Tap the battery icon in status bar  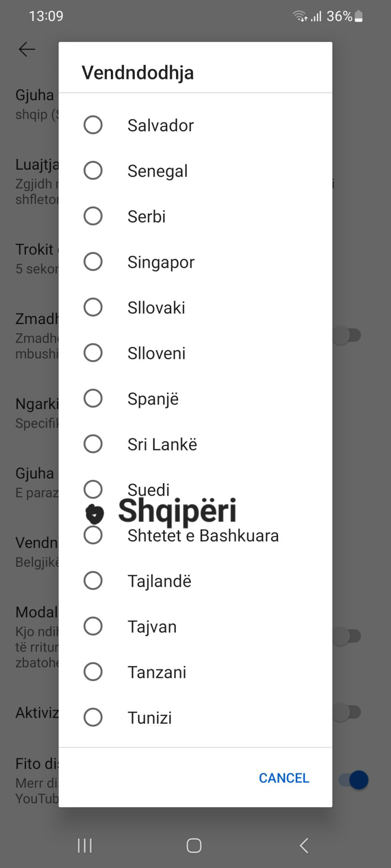[x=358, y=16]
